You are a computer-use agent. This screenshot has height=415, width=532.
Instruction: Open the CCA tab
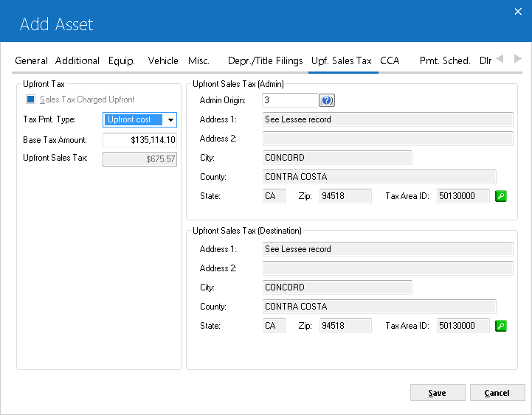pyautogui.click(x=390, y=60)
